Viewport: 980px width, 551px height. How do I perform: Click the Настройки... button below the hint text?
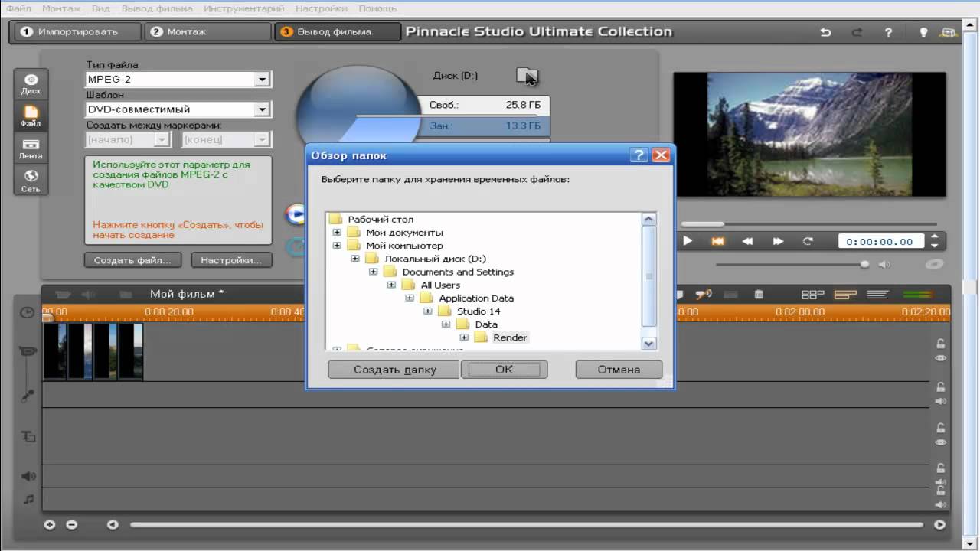[x=231, y=260]
